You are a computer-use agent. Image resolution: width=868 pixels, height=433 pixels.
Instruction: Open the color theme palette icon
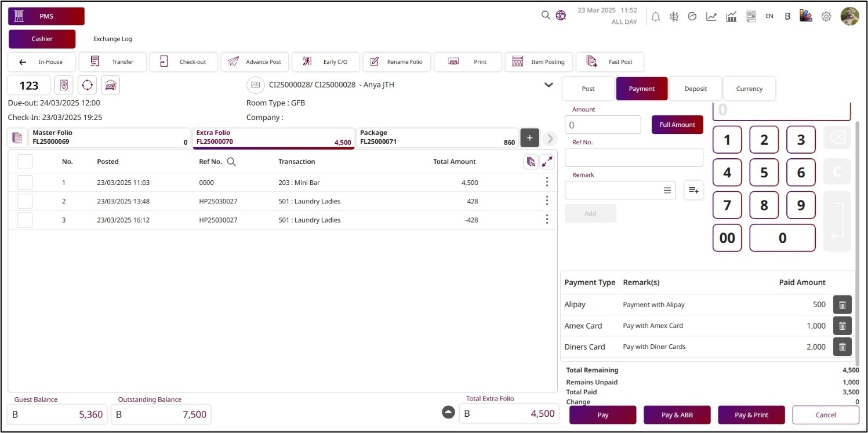tap(805, 16)
